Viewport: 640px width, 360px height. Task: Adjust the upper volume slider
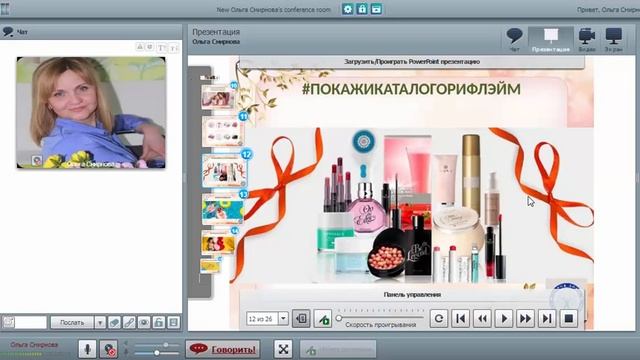click(x=156, y=345)
